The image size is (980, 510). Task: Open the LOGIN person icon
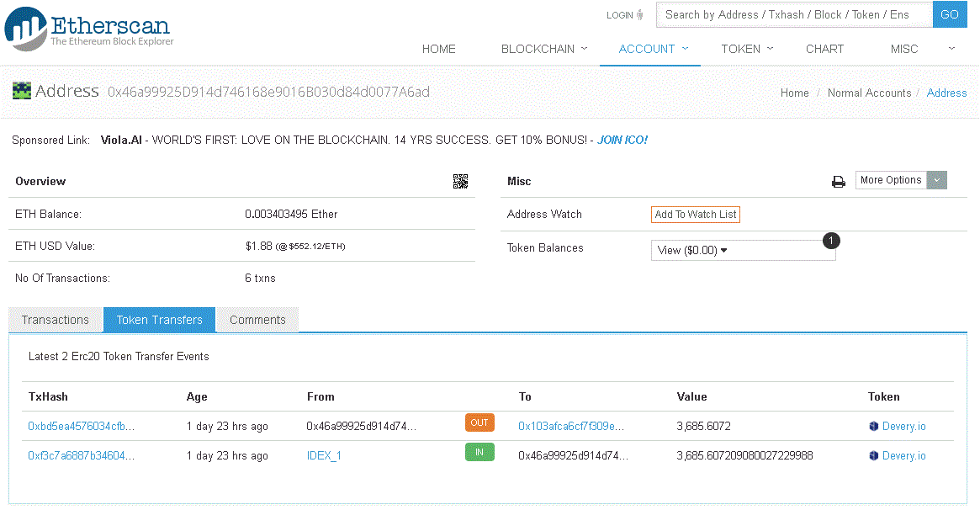click(x=638, y=14)
